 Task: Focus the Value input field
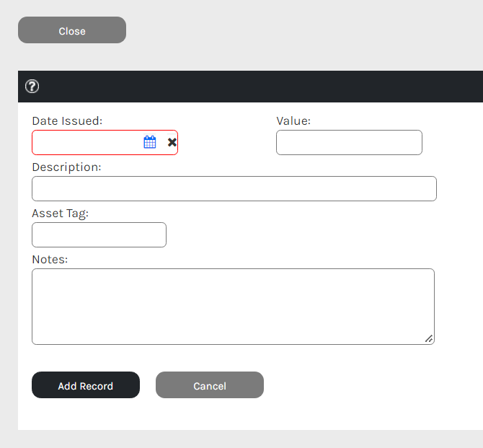(350, 142)
